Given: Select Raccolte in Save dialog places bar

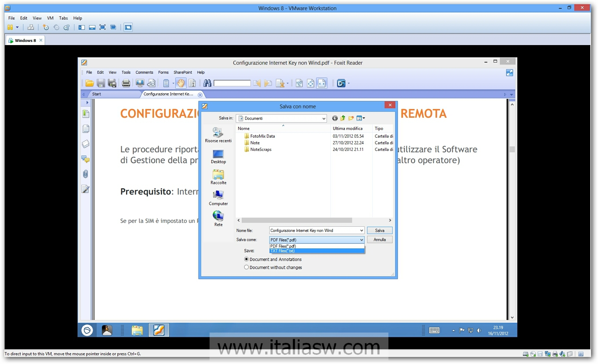Looking at the screenshot, I should point(218,177).
